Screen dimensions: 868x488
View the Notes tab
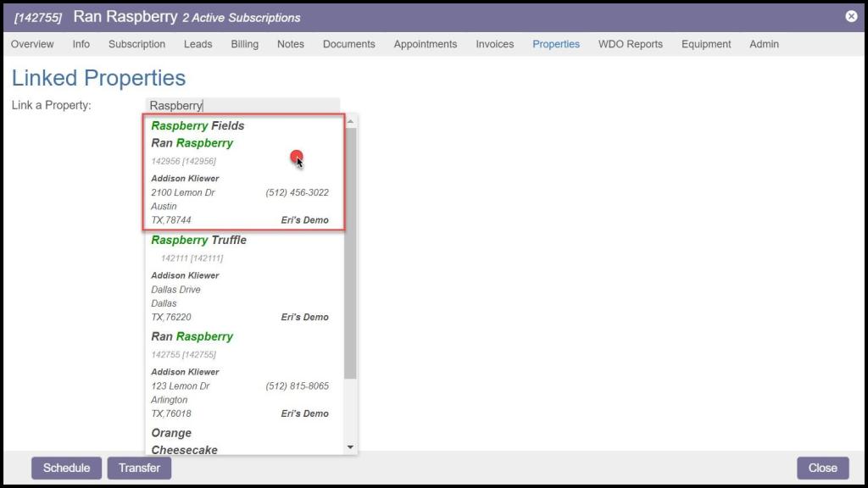pyautogui.click(x=290, y=44)
